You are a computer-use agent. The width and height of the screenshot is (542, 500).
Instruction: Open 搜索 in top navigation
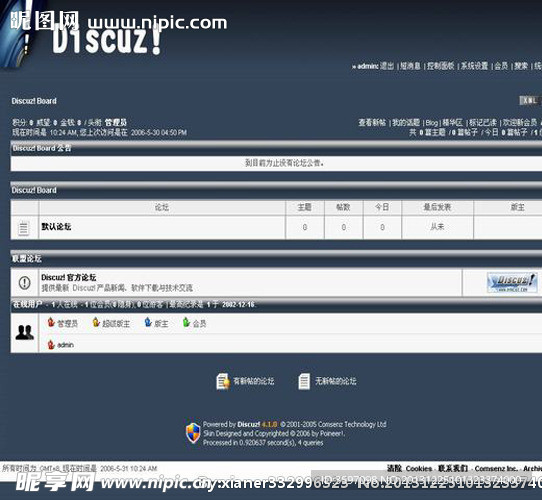click(x=521, y=66)
